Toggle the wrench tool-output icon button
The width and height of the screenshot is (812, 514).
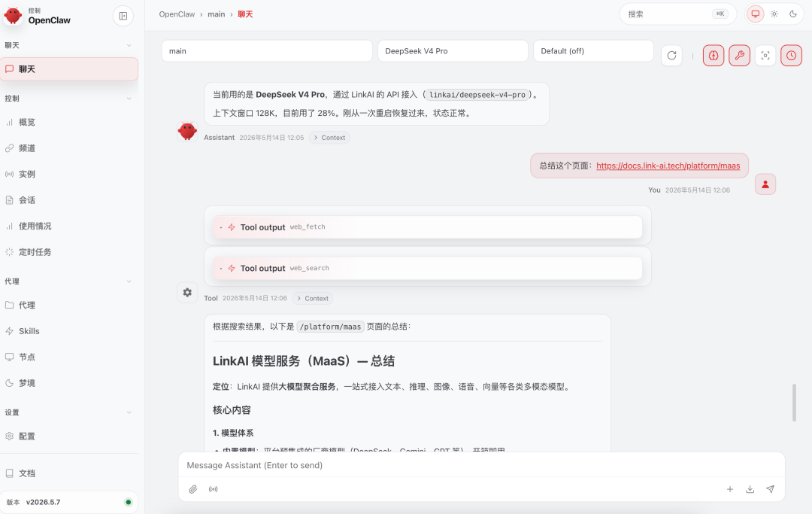point(740,56)
